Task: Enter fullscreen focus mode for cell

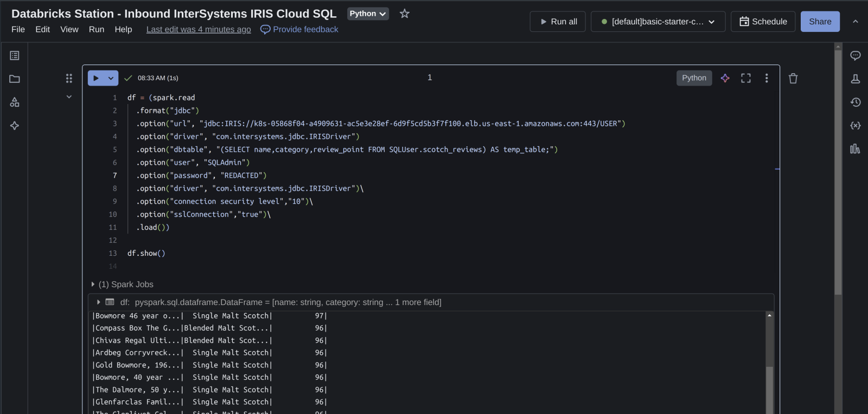Action: tap(745, 78)
